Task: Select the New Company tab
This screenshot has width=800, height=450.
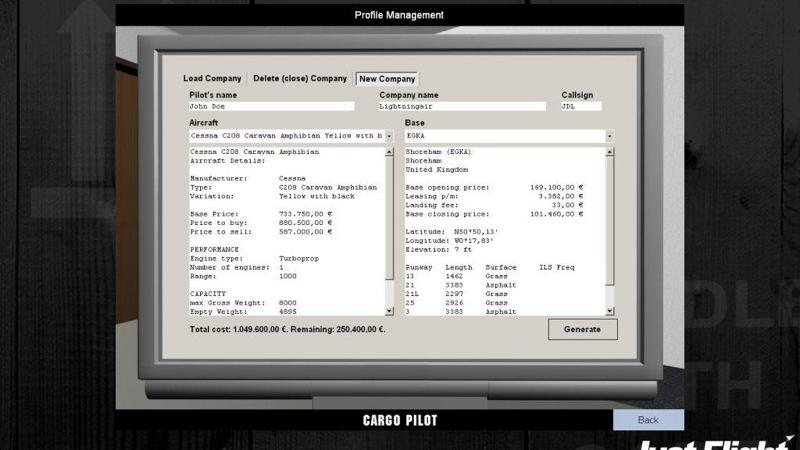Action: [387, 79]
